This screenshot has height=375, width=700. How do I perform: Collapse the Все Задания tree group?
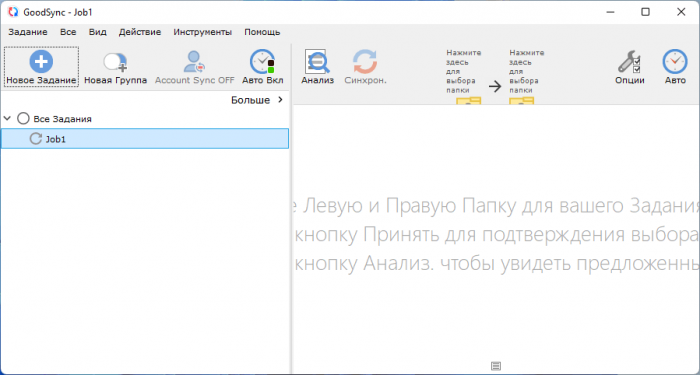7,119
